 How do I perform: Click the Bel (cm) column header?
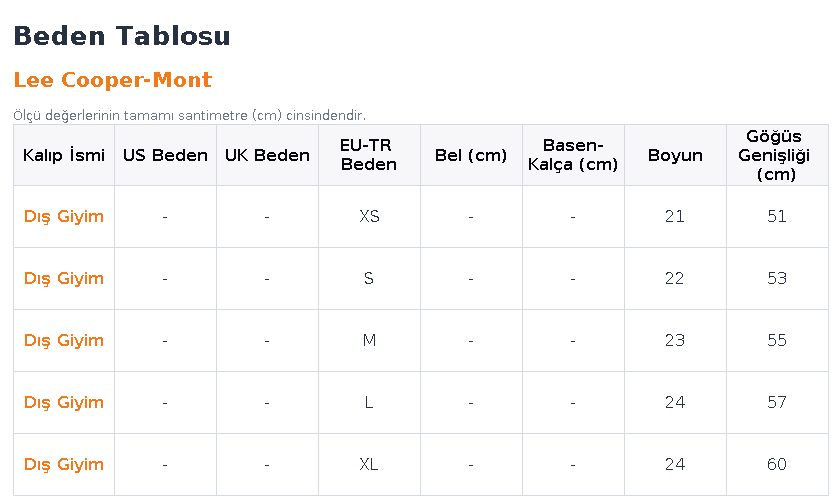point(471,155)
